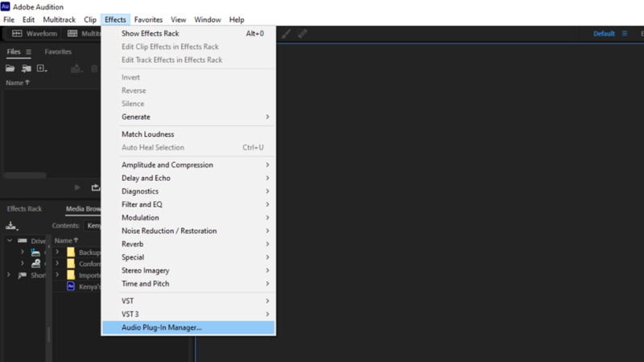Open the Clip menu
Viewport: 644px width, 362px height.
[90, 19]
